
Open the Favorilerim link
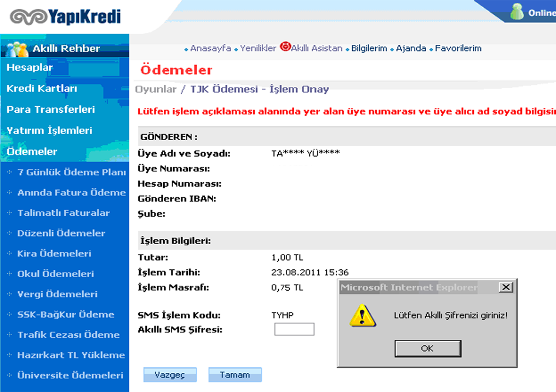tap(458, 48)
